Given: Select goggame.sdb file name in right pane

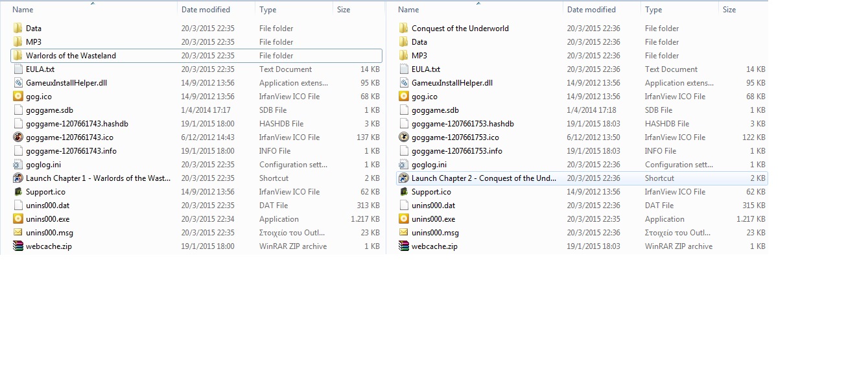Looking at the screenshot, I should pyautogui.click(x=435, y=110).
